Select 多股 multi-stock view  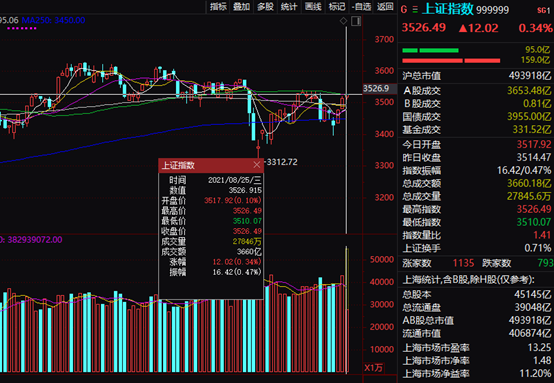(265, 6)
